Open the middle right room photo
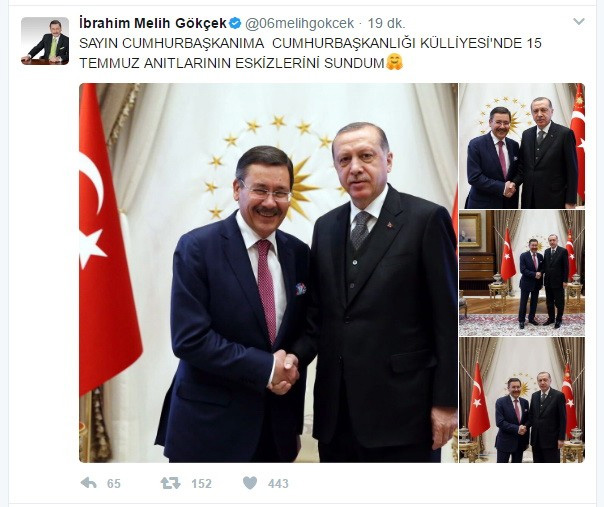 522,273
